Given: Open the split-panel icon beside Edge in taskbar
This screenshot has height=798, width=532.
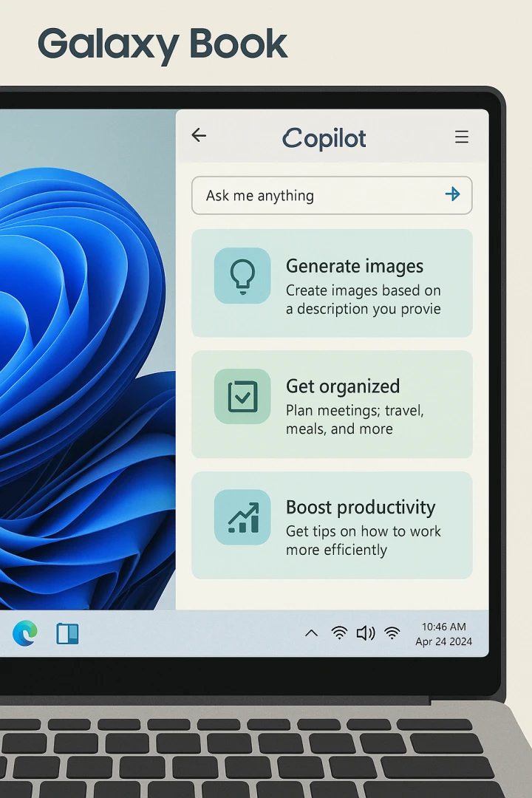Looking at the screenshot, I should [x=67, y=634].
